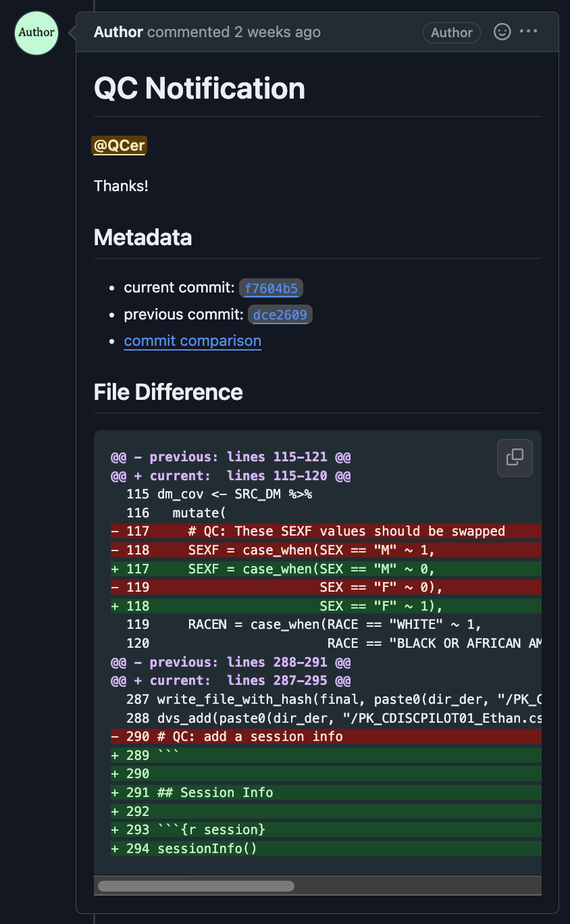Click the QC Notification heading

coord(199,88)
